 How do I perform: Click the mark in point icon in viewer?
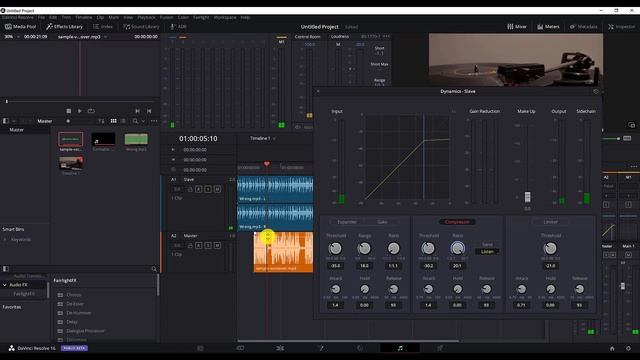point(138,111)
